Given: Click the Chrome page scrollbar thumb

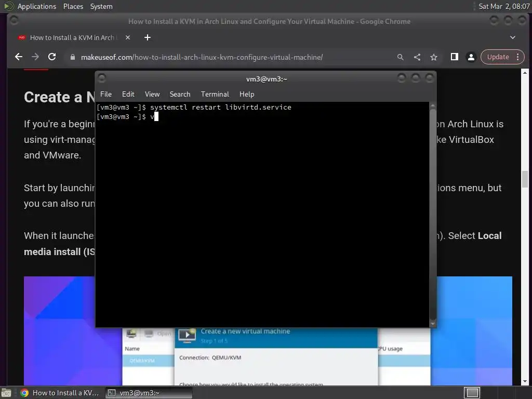Looking at the screenshot, I should coord(525,179).
